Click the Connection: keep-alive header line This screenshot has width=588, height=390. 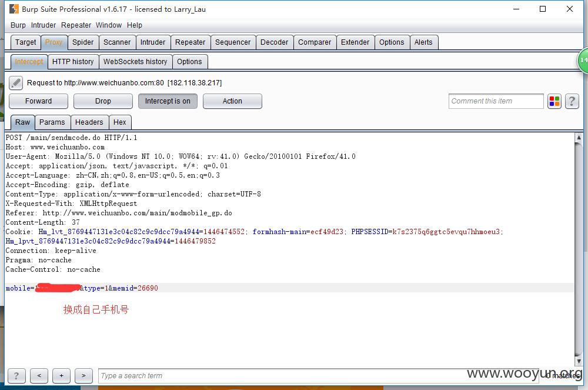(51, 251)
